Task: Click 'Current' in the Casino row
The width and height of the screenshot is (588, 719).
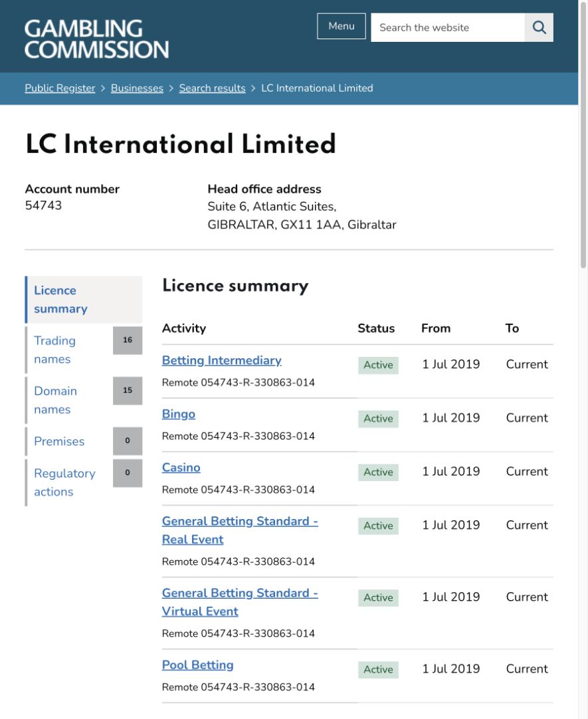Action: point(527,471)
